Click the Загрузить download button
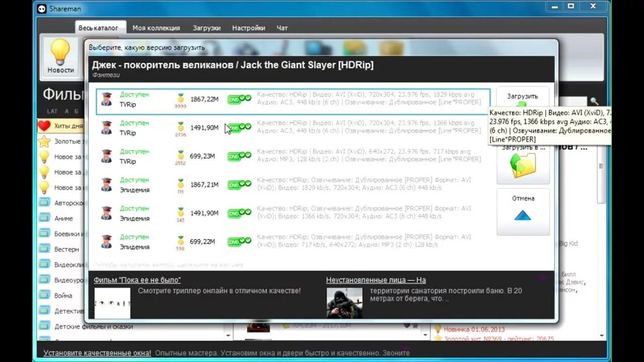The height and width of the screenshot is (362, 644). pyautogui.click(x=522, y=96)
